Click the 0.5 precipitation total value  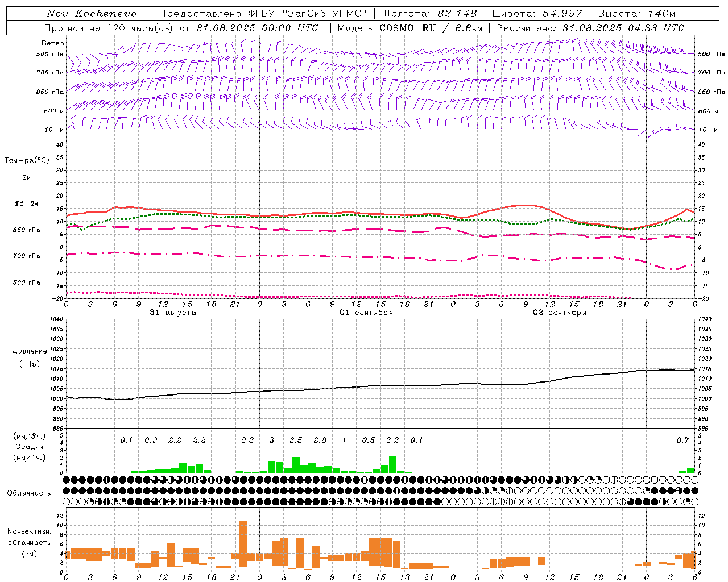pos(369,440)
